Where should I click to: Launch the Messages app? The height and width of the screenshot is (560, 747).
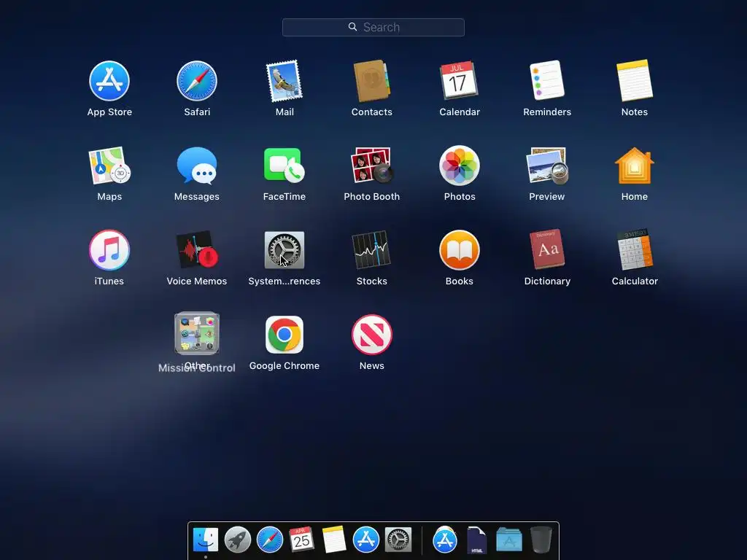pos(197,166)
